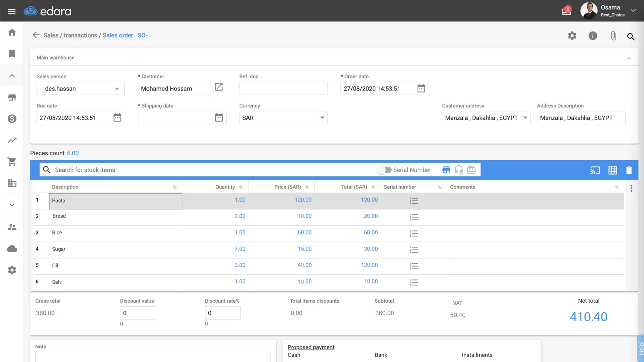
Task: Click the Proposed payment link
Action: click(x=311, y=347)
